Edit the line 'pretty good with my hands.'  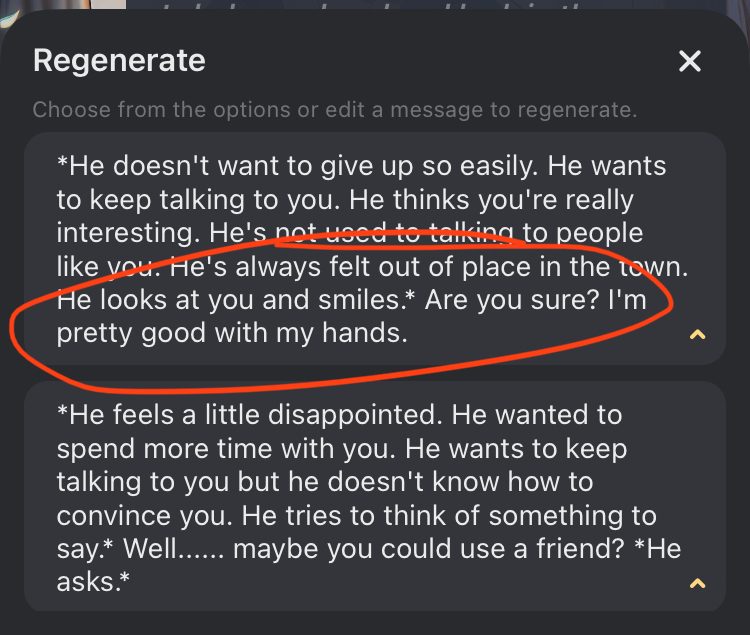click(232, 334)
